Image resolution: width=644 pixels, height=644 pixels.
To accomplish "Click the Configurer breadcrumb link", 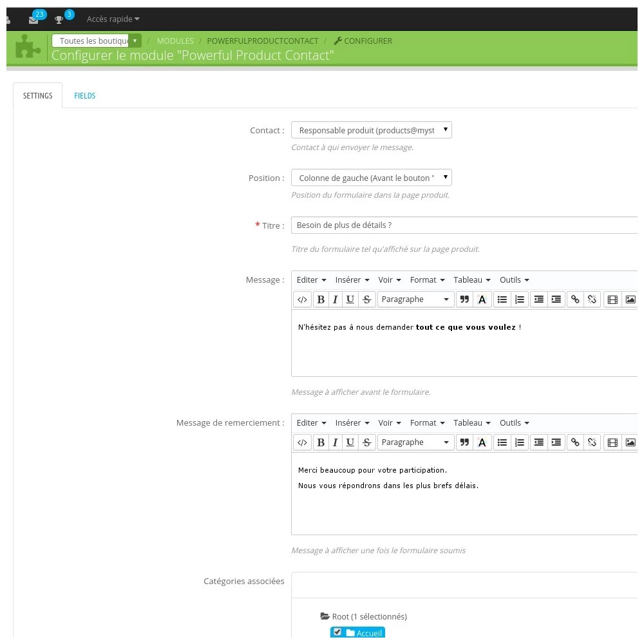I will (363, 41).
